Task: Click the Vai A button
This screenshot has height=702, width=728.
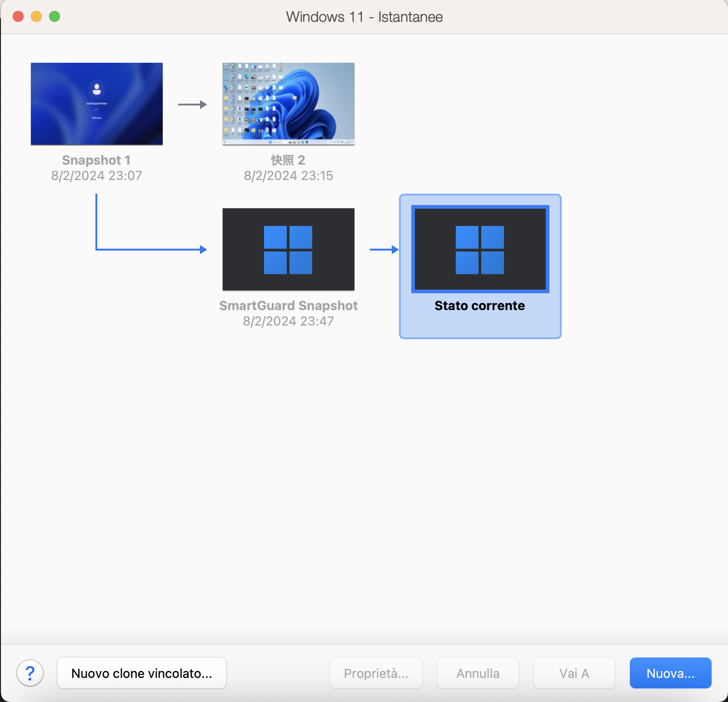Action: [x=574, y=673]
